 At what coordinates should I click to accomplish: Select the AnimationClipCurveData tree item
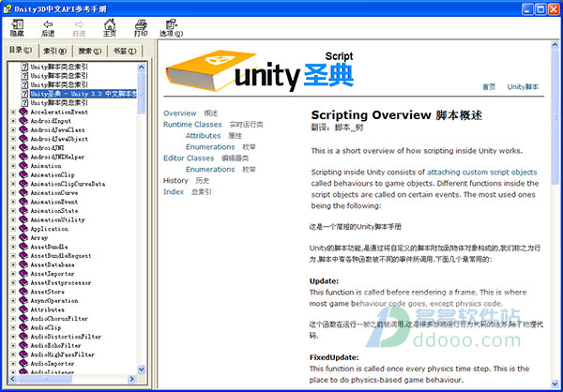tap(68, 184)
